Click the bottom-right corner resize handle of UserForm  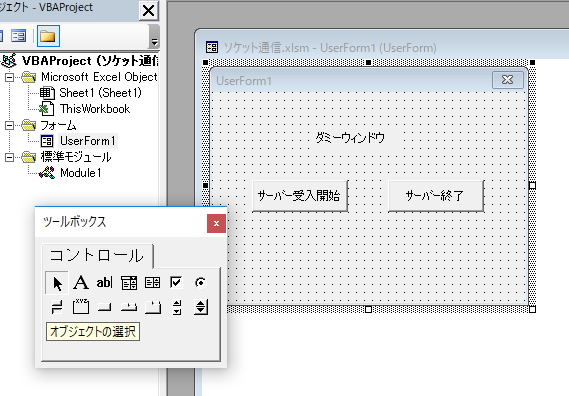(x=532, y=309)
